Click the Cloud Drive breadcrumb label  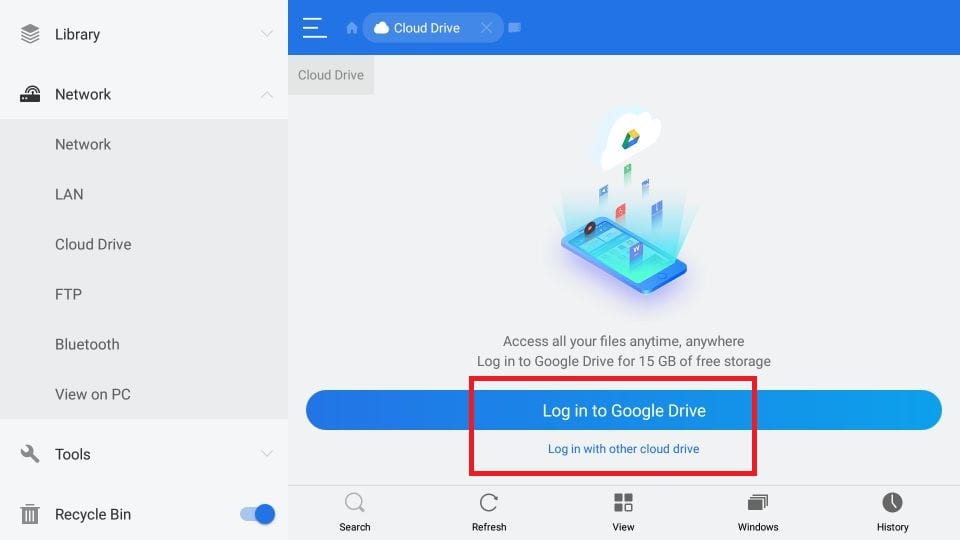tap(331, 75)
